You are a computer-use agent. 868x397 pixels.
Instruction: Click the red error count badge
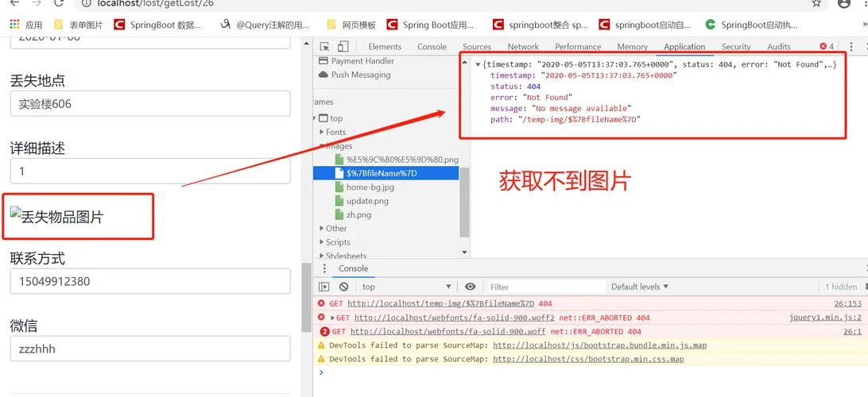(827, 46)
